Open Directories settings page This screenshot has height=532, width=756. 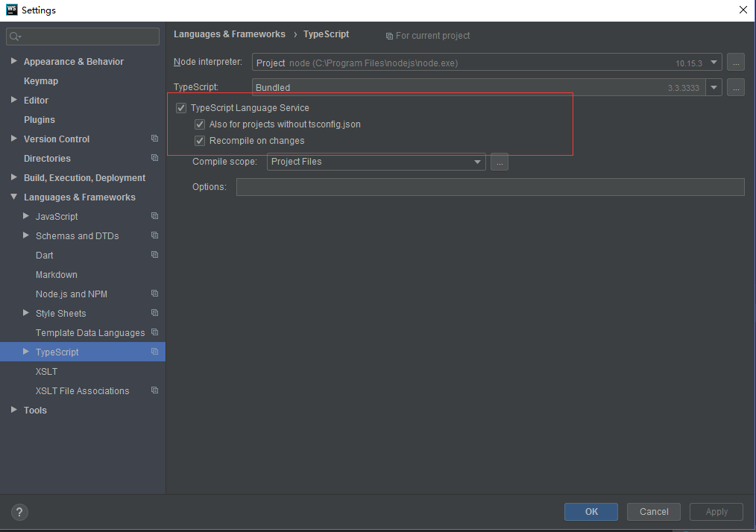point(47,159)
